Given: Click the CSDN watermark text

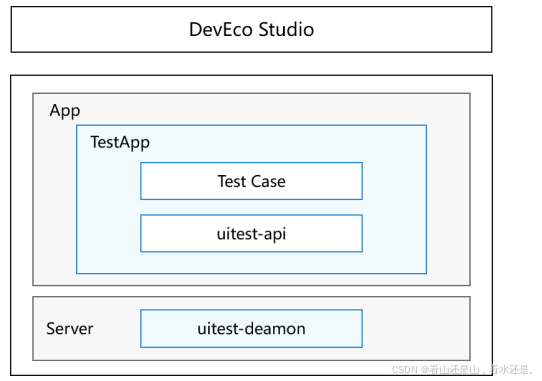Looking at the screenshot, I should tap(405, 370).
